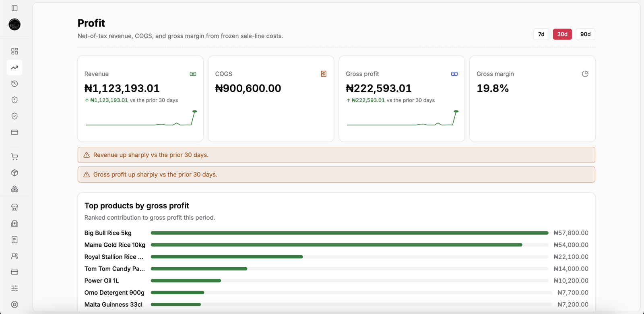
Task: Open the building icon in sidebar
Action: click(x=14, y=223)
